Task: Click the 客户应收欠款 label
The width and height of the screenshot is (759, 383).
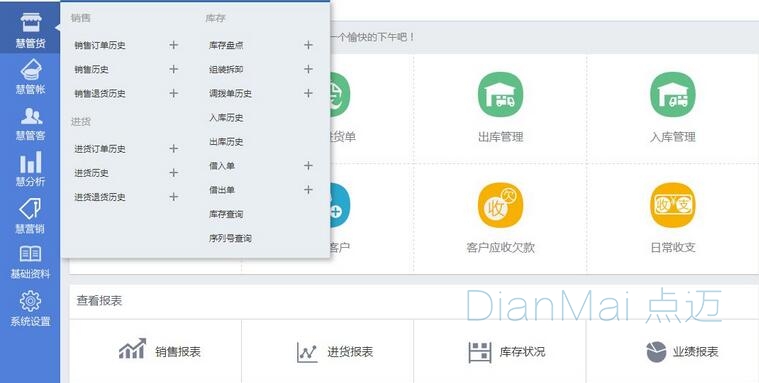Action: [501, 247]
